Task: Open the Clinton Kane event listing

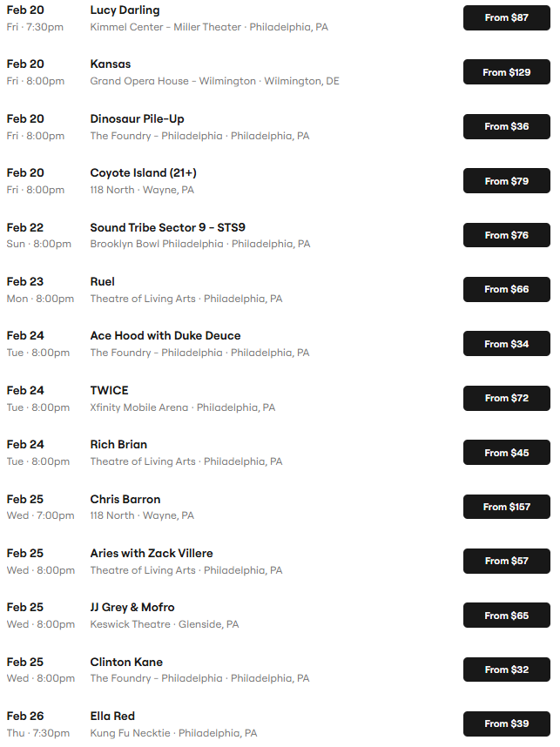Action: coord(126,662)
